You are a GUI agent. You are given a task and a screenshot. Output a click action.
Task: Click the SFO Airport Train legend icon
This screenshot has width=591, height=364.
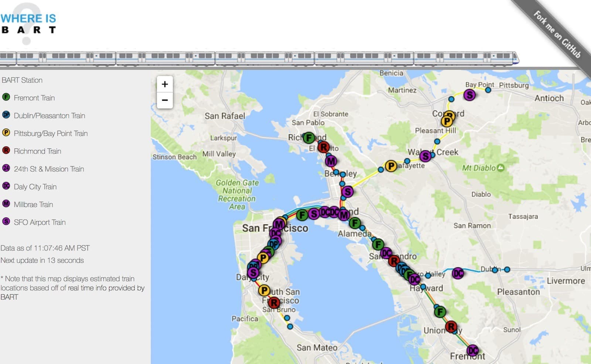click(6, 222)
